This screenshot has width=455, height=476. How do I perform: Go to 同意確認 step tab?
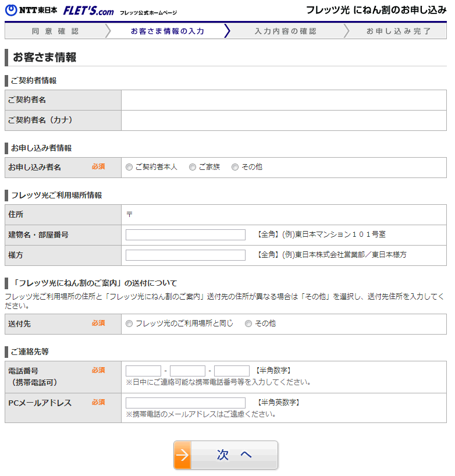pyautogui.click(x=55, y=31)
